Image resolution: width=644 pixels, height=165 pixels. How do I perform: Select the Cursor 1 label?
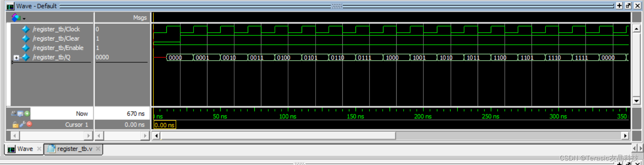tap(77, 125)
